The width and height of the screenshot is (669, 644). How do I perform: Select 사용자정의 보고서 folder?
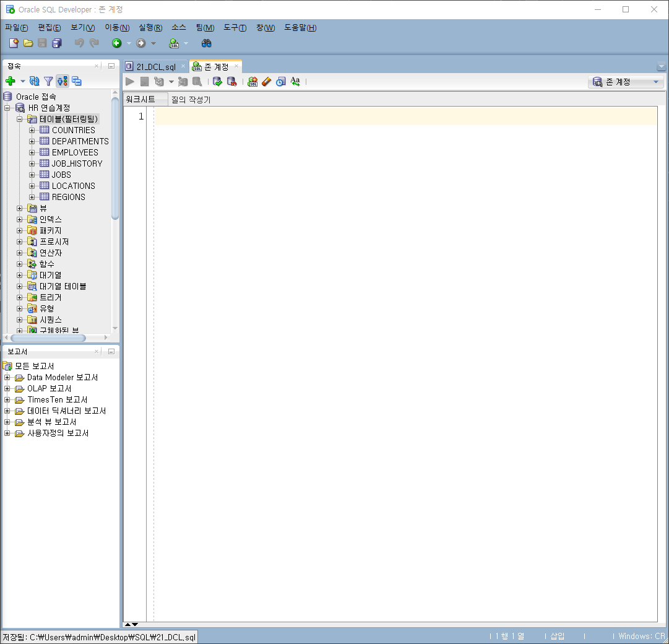(58, 433)
